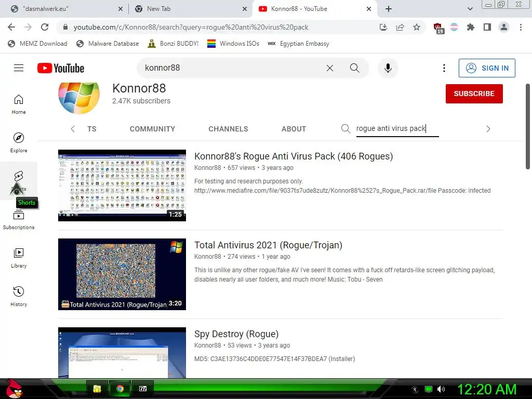Click the striped extension icon in toolbar
The height and width of the screenshot is (399, 532).
click(x=454, y=27)
